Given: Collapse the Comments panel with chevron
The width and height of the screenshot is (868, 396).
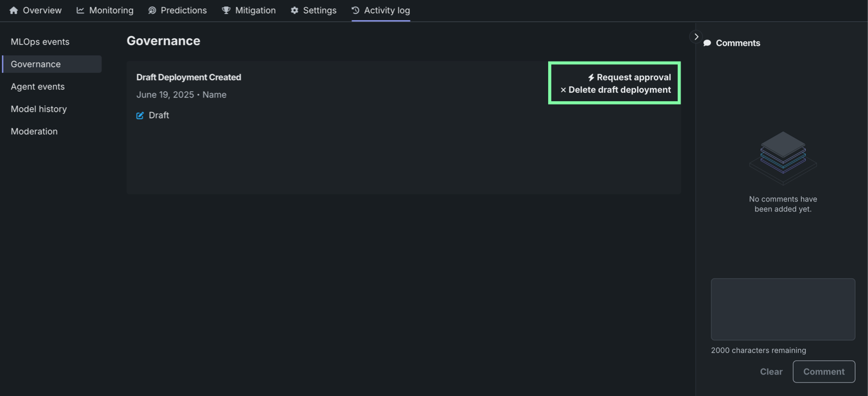Looking at the screenshot, I should [696, 36].
